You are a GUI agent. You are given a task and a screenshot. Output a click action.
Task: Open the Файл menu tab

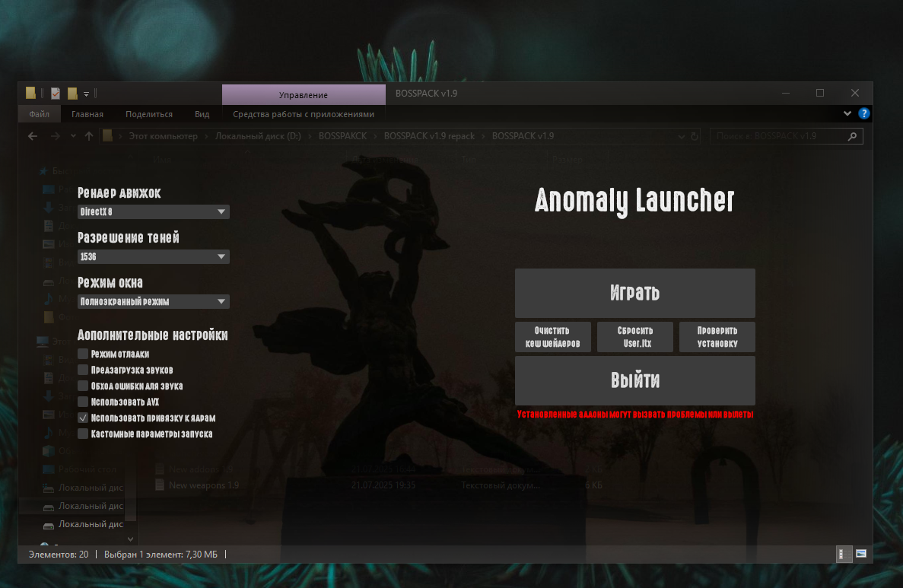[39, 114]
